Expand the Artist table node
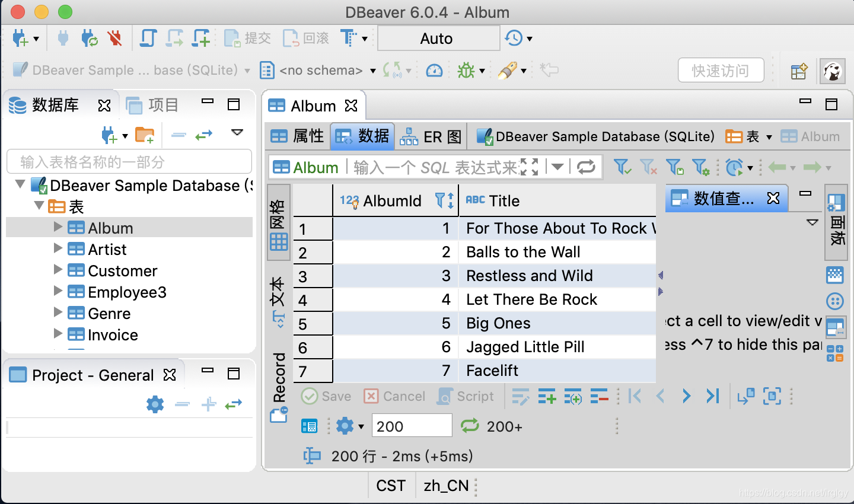Screen dimensions: 854x504 (58, 248)
